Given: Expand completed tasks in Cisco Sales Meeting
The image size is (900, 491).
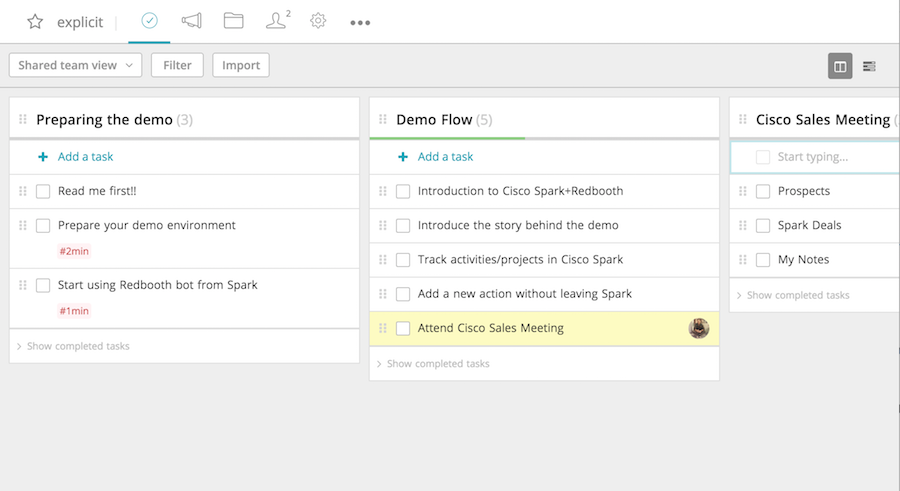Looking at the screenshot, I should point(793,295).
